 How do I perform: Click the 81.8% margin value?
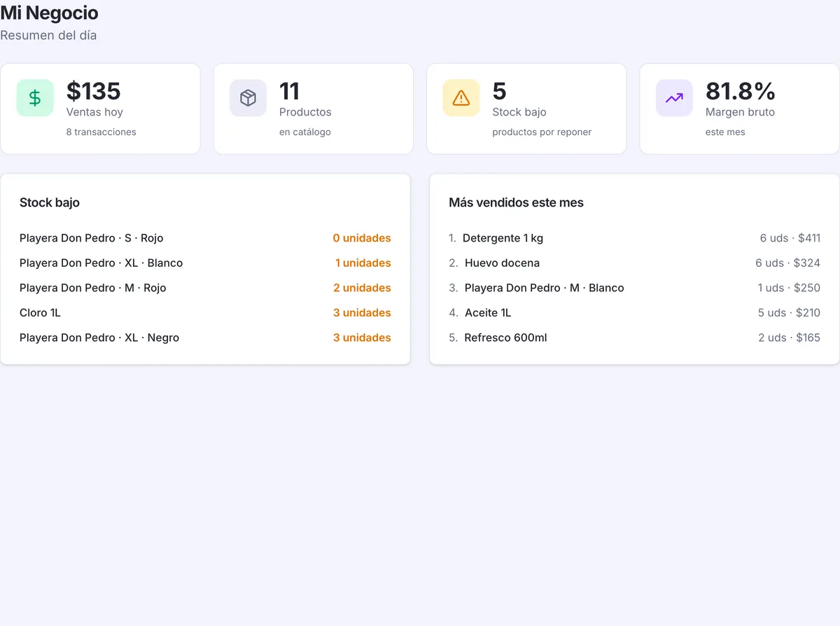pos(741,91)
